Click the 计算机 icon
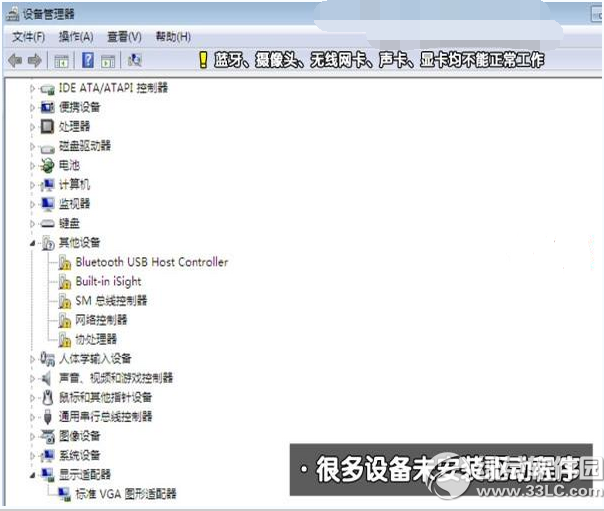The image size is (604, 511). coord(47,185)
